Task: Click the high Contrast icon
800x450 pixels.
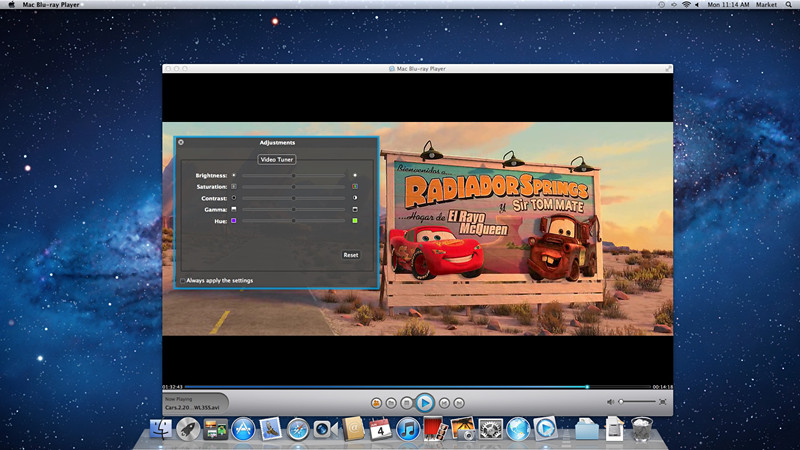Action: [x=354, y=198]
